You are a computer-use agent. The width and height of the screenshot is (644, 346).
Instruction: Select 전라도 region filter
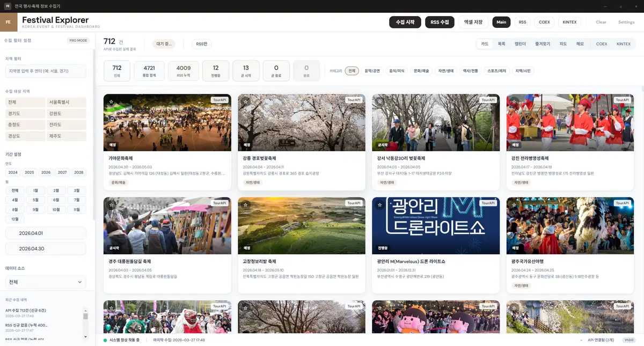coord(67,125)
